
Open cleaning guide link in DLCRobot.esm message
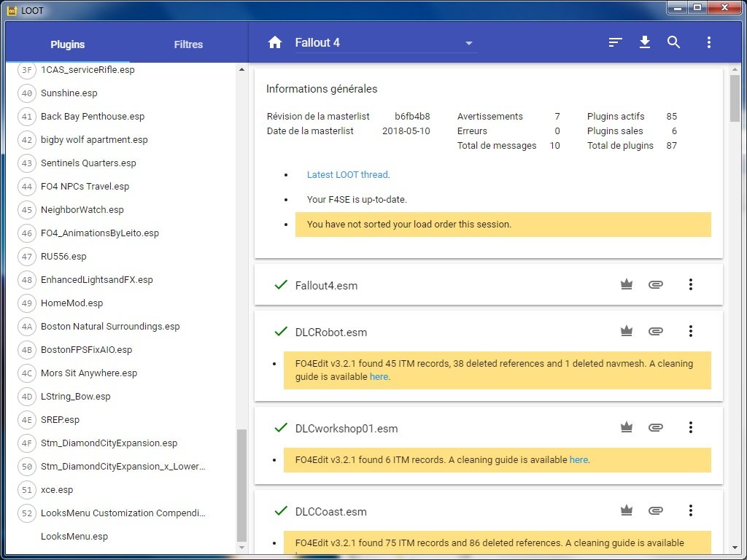379,377
